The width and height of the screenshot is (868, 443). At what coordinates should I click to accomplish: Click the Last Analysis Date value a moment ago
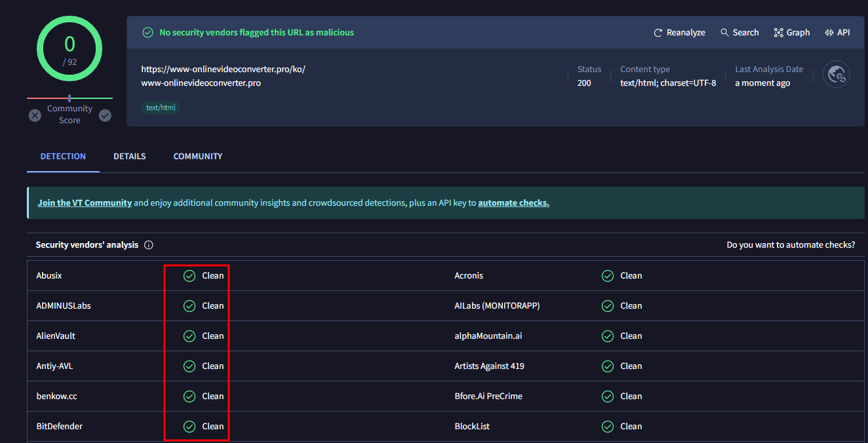pyautogui.click(x=762, y=83)
